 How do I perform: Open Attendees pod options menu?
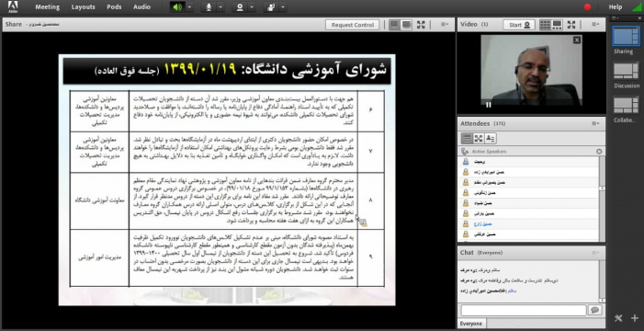pos(595,123)
